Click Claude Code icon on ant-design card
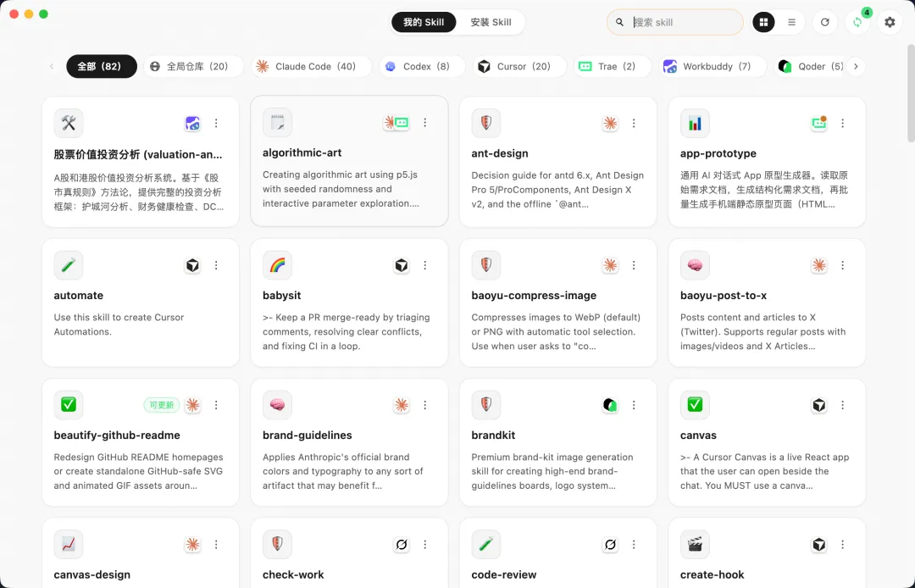915x588 pixels. click(610, 123)
